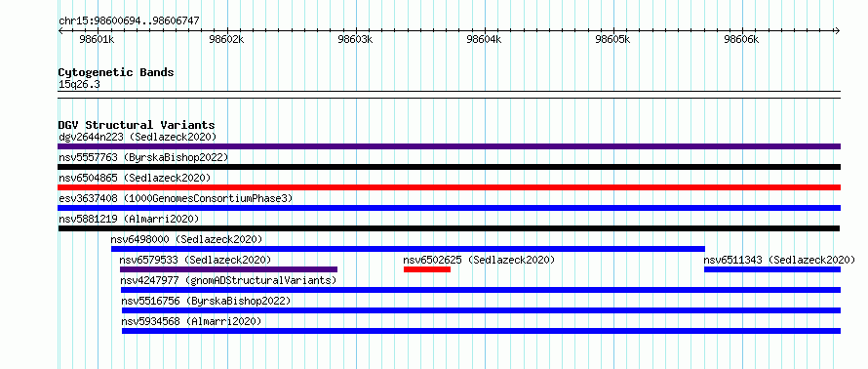Click the purple nsv6579533 variant bar
This screenshot has width=868, height=369.
click(x=228, y=269)
